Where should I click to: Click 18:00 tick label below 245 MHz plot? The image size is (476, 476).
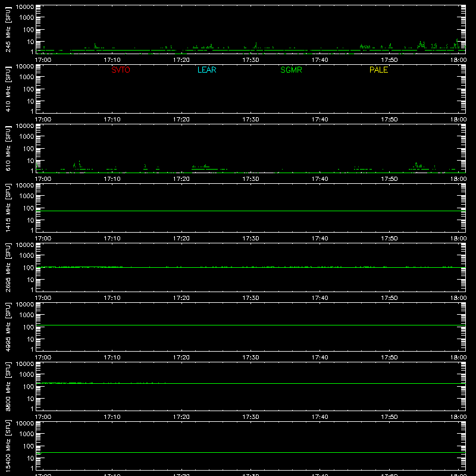pyautogui.click(x=458, y=60)
